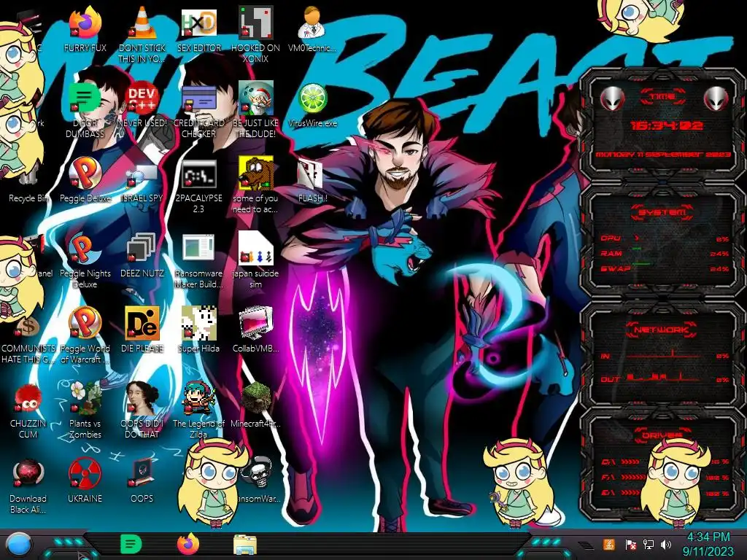Screen dimensions: 747x560
Task: Open the taskbar clock showing 4:34 PM
Action: click(x=708, y=544)
